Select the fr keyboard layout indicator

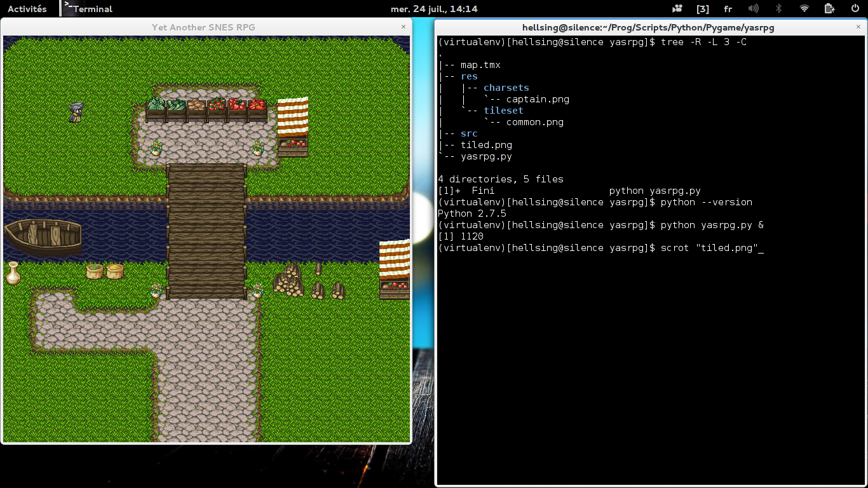tap(728, 9)
